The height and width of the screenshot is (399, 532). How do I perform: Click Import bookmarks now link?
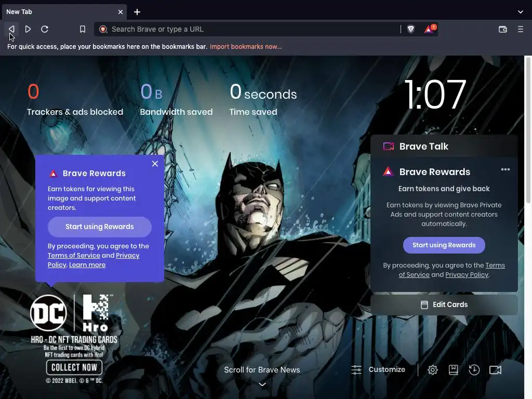(x=246, y=47)
